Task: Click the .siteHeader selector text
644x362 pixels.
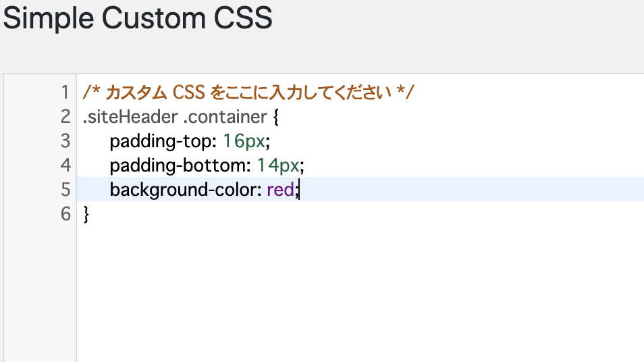Action: point(130,117)
